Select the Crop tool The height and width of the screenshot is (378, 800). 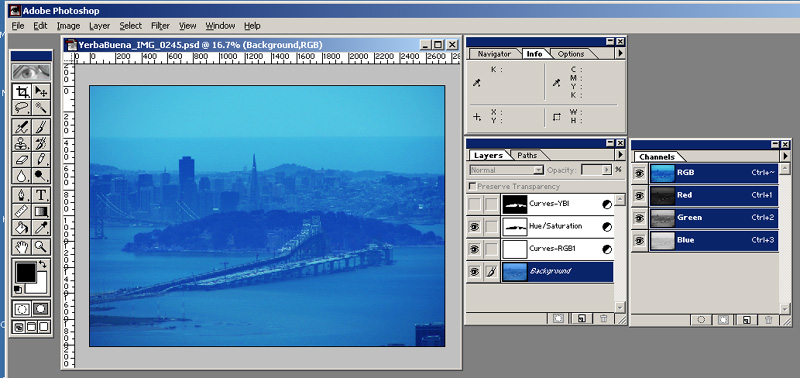click(x=22, y=92)
